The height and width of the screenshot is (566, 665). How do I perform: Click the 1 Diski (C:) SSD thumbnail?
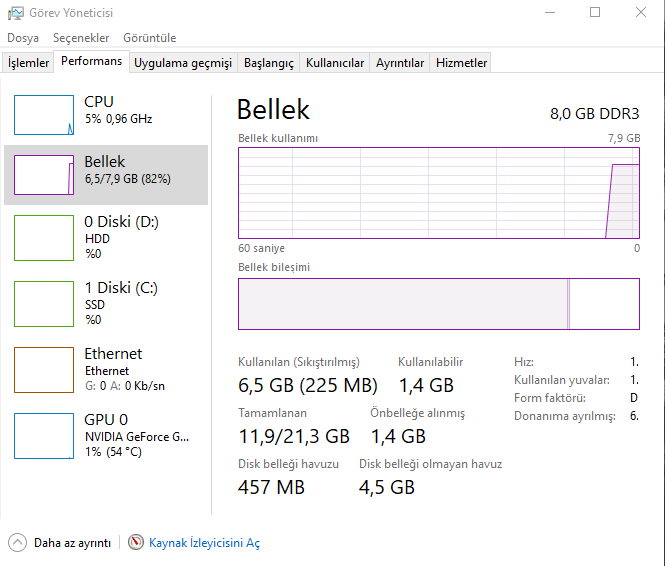[x=43, y=304]
